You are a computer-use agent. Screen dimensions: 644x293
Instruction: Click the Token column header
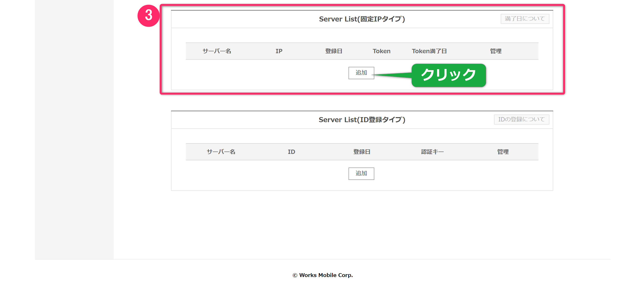[381, 51]
